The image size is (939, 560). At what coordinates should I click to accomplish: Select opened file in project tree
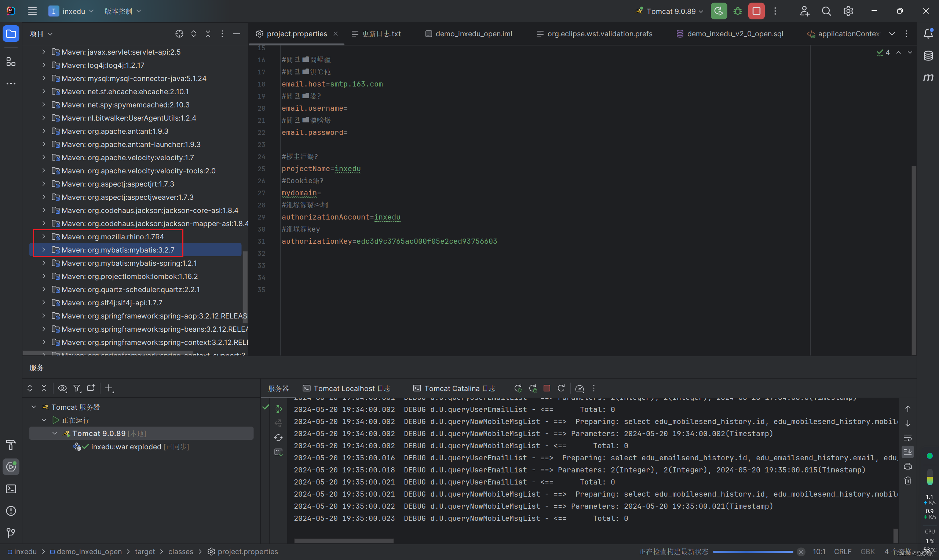pos(179,34)
